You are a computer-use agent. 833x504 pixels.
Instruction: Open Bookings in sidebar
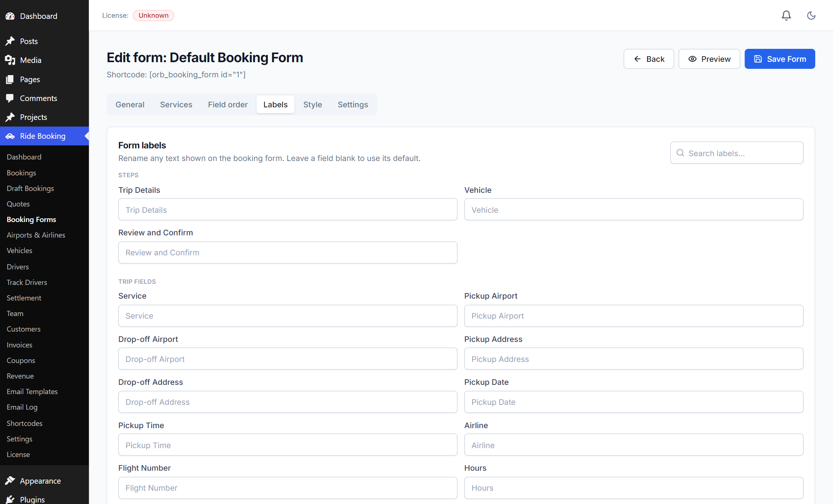[21, 173]
